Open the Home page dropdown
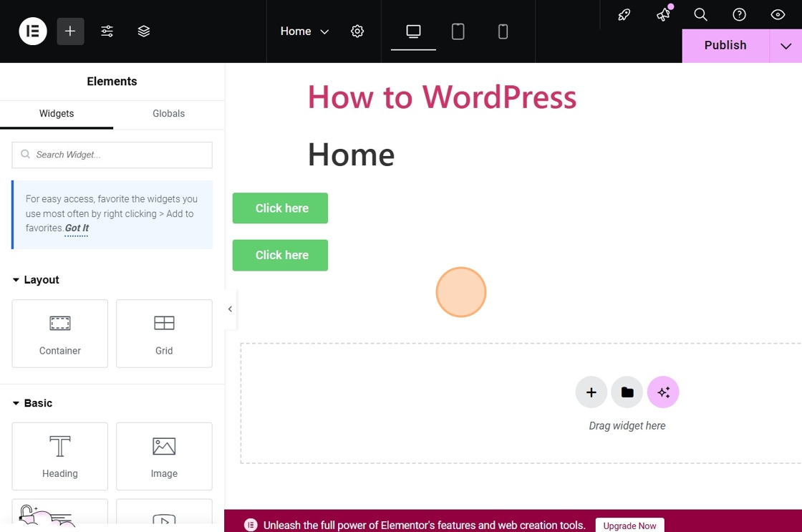The height and width of the screenshot is (532, 802). [x=304, y=32]
